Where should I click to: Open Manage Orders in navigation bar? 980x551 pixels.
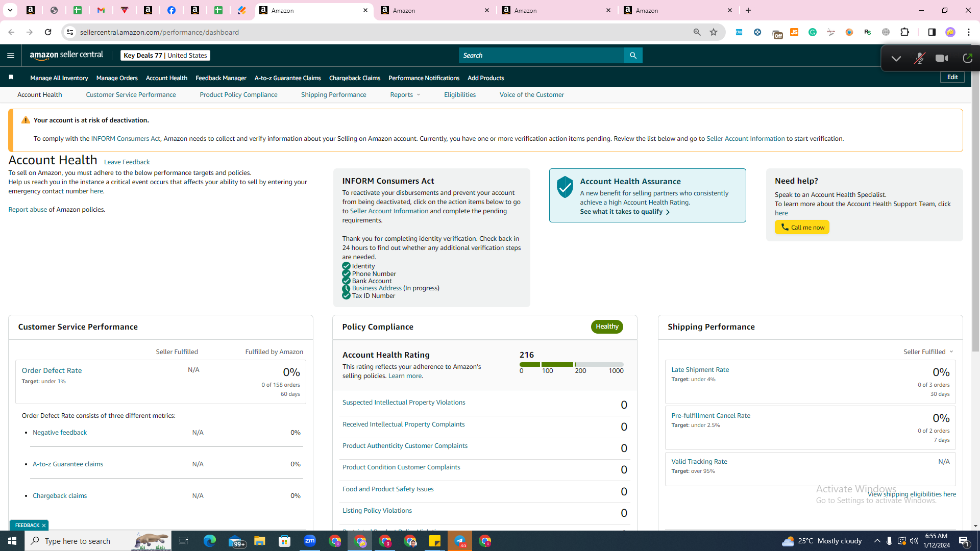point(117,78)
